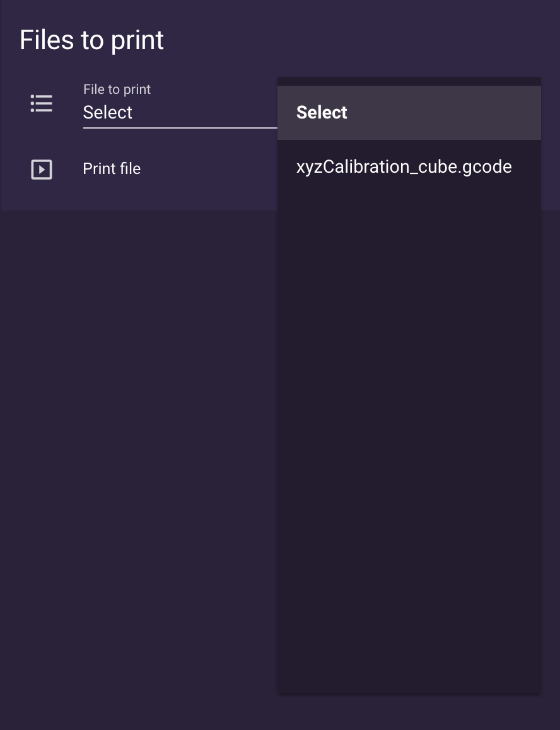Start printing using the Print file row
The height and width of the screenshot is (730, 560).
112,169
